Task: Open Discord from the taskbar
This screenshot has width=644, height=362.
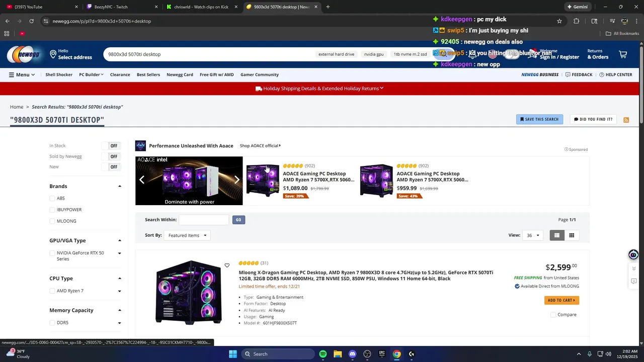Action: coord(352,354)
